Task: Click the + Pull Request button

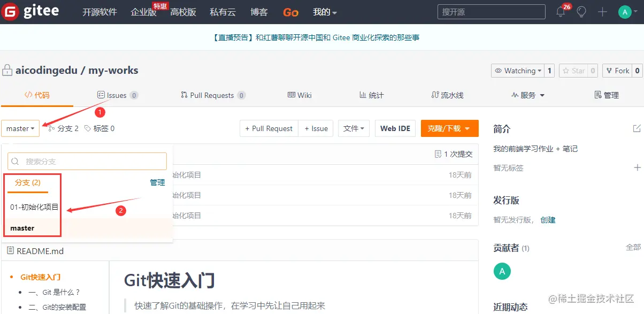Action: pyautogui.click(x=269, y=128)
